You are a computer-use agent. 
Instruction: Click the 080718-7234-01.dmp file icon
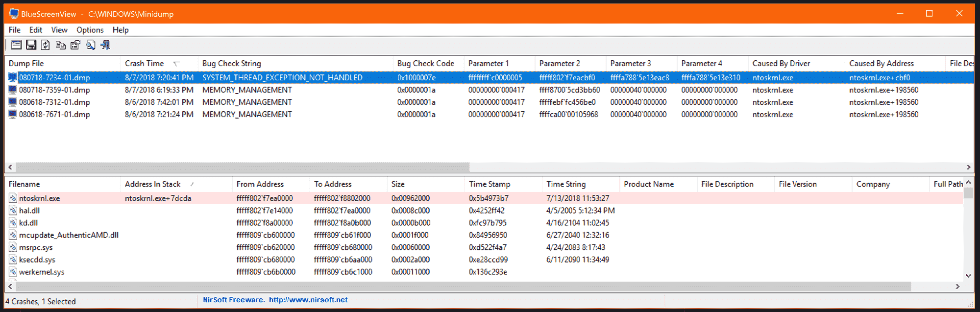point(13,77)
